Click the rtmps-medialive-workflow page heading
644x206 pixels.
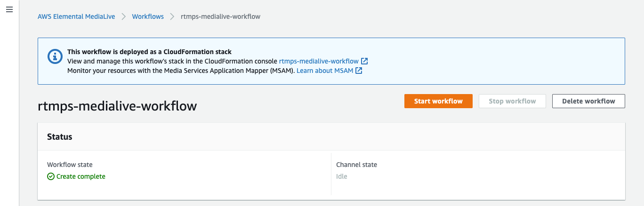(117, 106)
